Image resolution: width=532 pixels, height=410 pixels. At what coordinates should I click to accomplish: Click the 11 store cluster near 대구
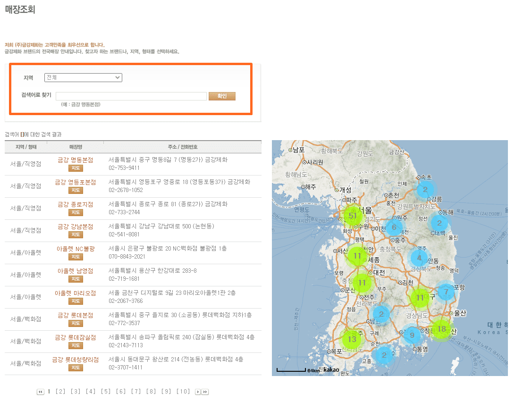coord(420,298)
